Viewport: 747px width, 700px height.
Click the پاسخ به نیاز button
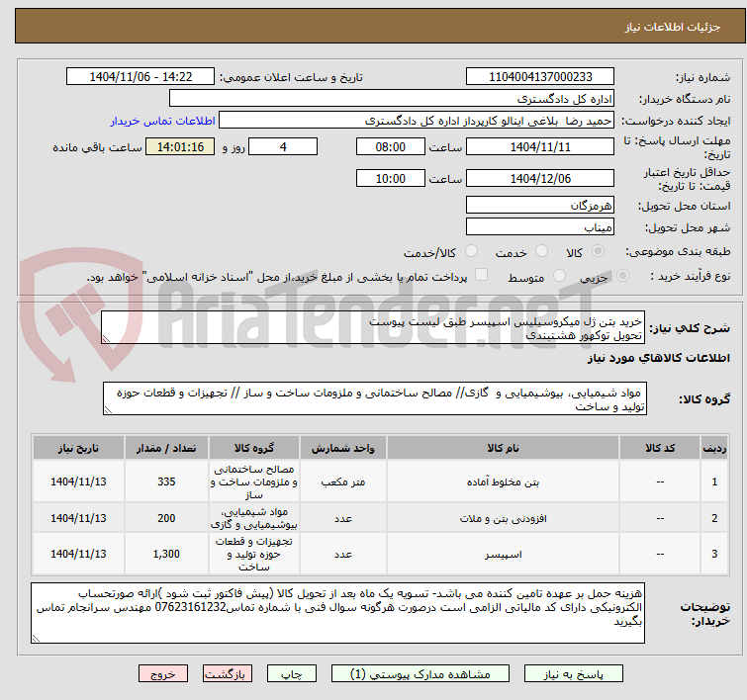(x=573, y=674)
